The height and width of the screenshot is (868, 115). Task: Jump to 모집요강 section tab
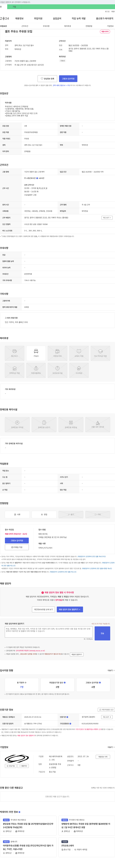[3, 26]
